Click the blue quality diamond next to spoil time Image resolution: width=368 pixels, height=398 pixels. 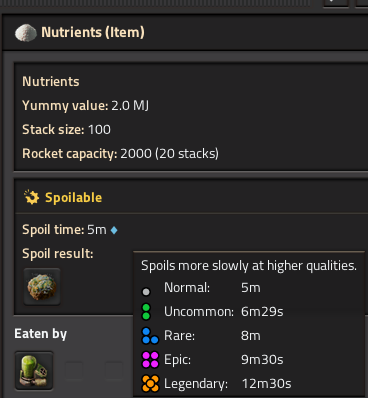click(x=114, y=230)
